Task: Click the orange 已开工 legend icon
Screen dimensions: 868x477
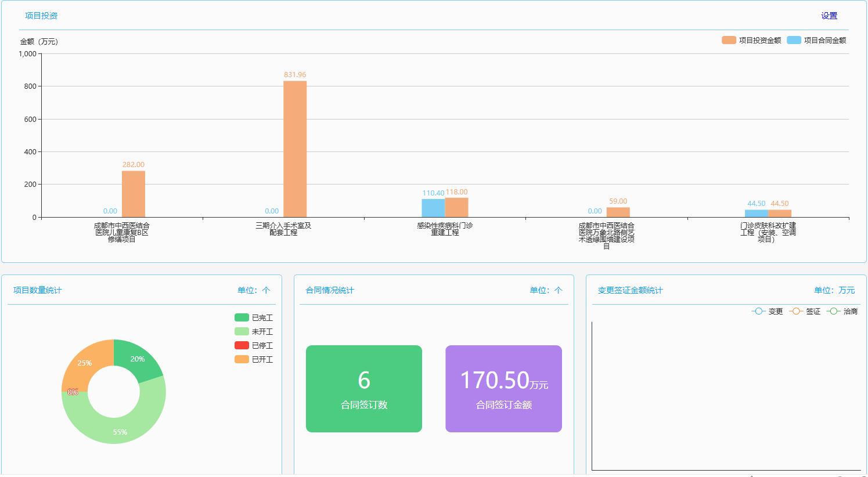Action: click(x=242, y=359)
